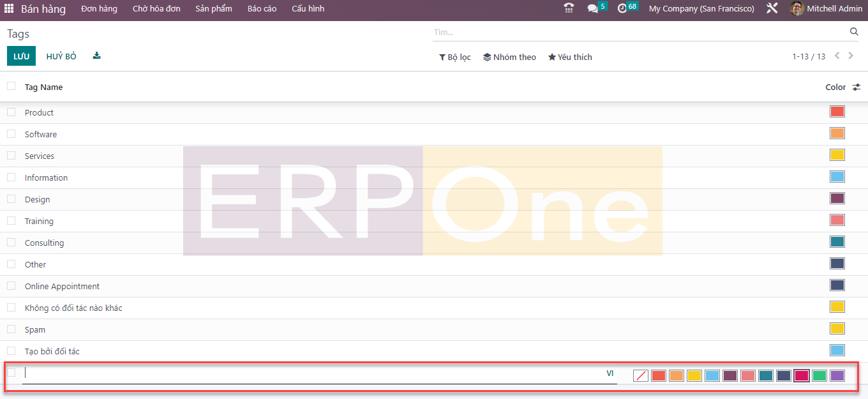Click the download export icon
868x399 pixels.
[x=96, y=56]
